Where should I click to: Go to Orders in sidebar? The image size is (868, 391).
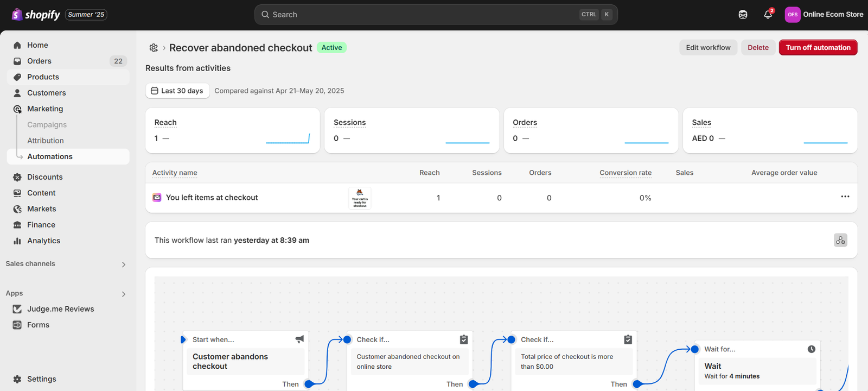(39, 61)
